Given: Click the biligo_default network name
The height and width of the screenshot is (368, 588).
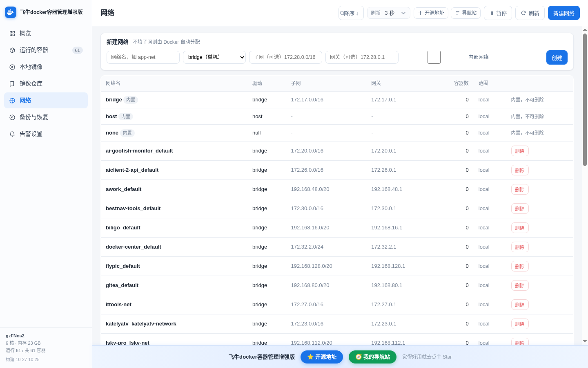Looking at the screenshot, I should 123,228.
